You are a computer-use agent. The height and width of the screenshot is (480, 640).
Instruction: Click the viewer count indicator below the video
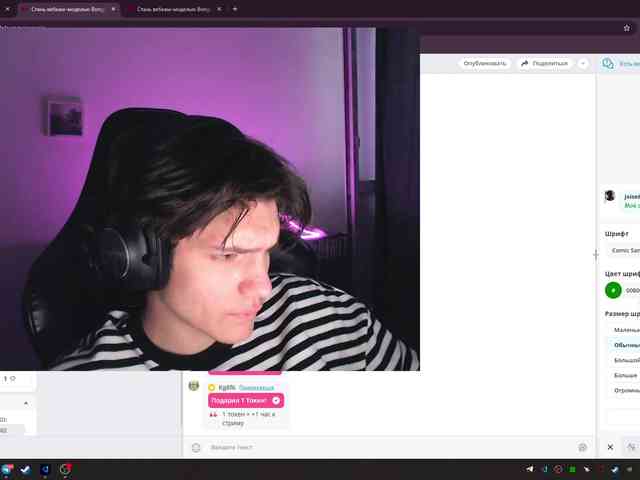(x=10, y=379)
